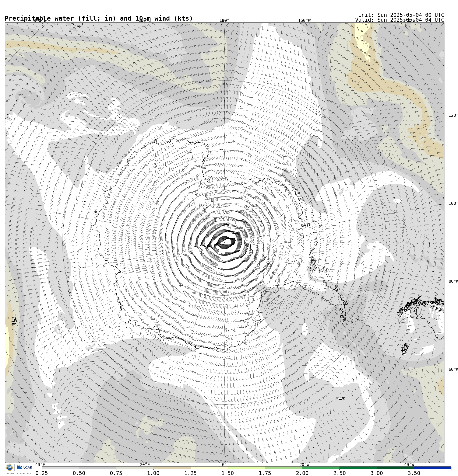Click the NCAR logo

tap(24, 467)
